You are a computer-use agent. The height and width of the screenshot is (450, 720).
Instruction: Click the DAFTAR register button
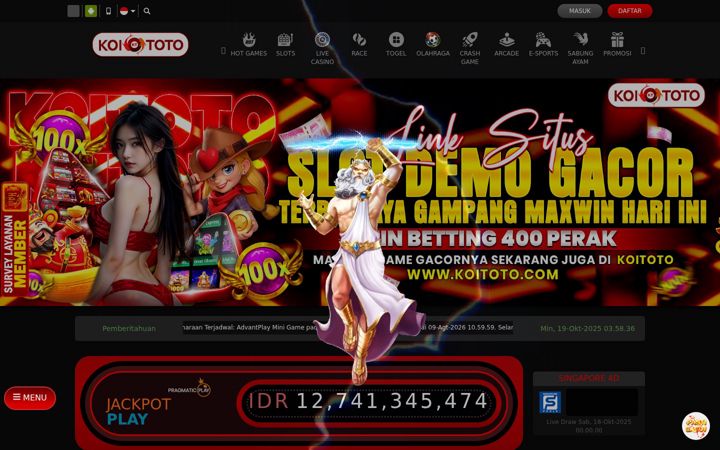630,11
